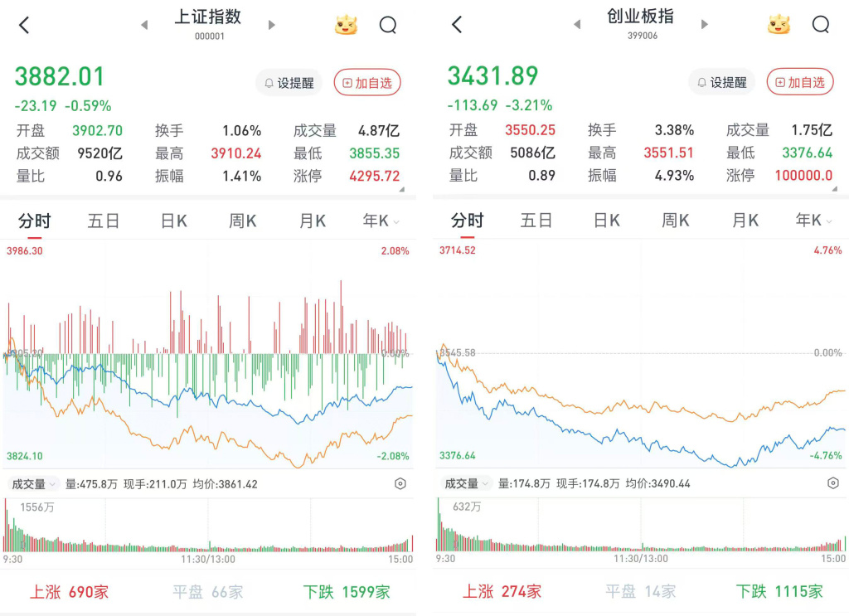849x616 pixels.
Task: View the 下跌 1115家 declining stocks list
Action: (x=779, y=591)
